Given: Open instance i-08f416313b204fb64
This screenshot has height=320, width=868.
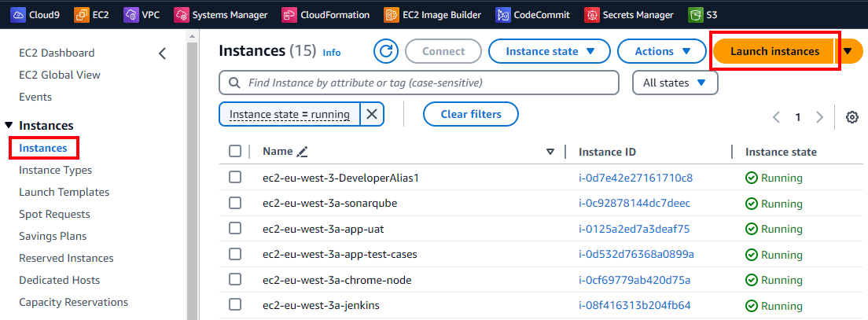Looking at the screenshot, I should pos(634,305).
